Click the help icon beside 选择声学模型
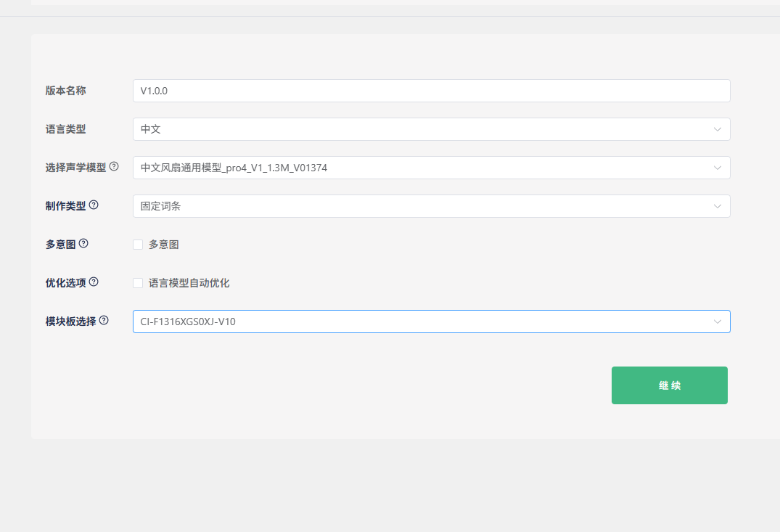The image size is (780, 532). [114, 167]
